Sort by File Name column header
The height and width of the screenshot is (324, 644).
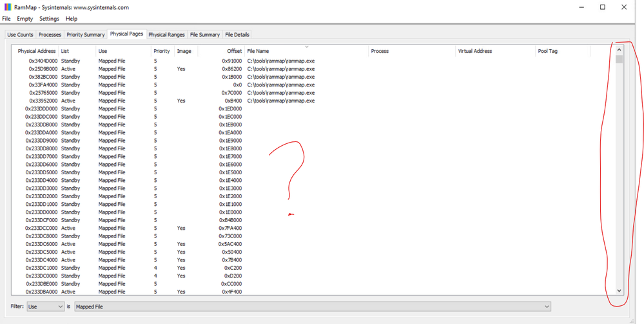(x=306, y=51)
